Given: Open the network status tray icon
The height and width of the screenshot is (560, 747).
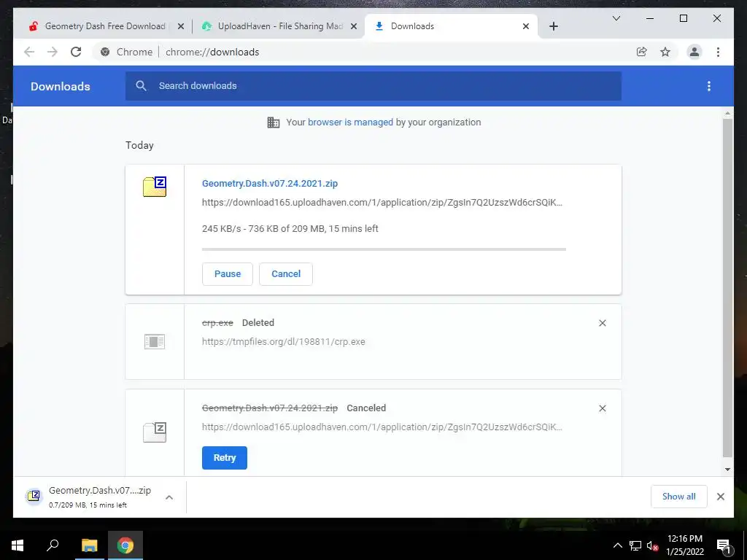Looking at the screenshot, I should [635, 545].
